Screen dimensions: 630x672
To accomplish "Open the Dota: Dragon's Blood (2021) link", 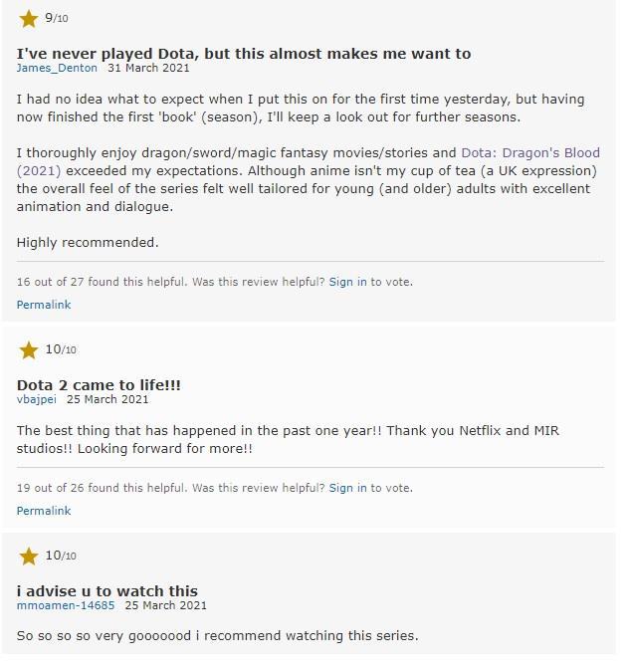I will (x=529, y=153).
